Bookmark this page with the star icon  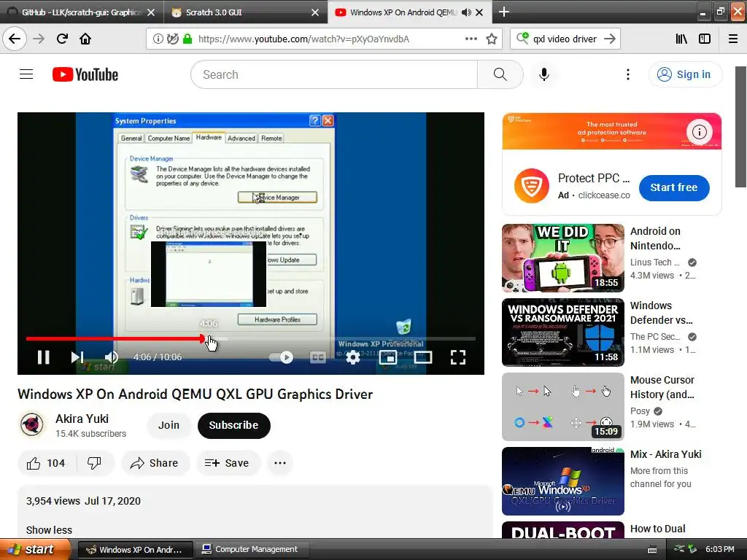492,39
